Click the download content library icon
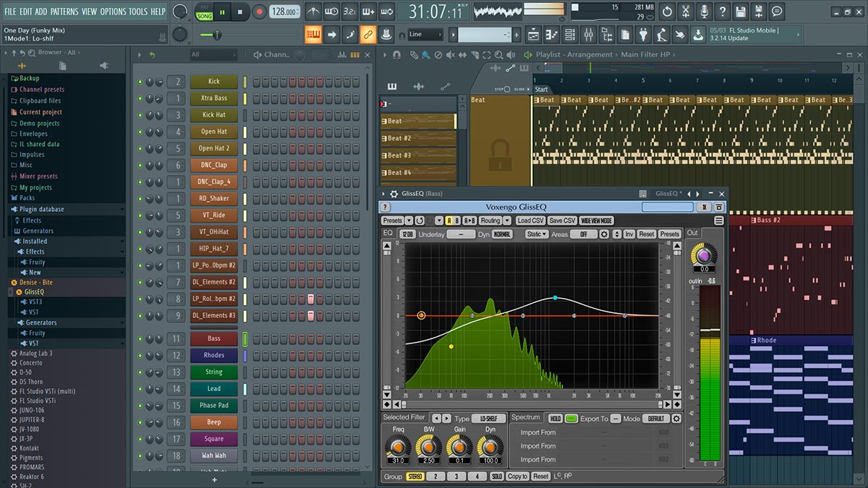Viewport: 868px width, 488px height. (698, 34)
